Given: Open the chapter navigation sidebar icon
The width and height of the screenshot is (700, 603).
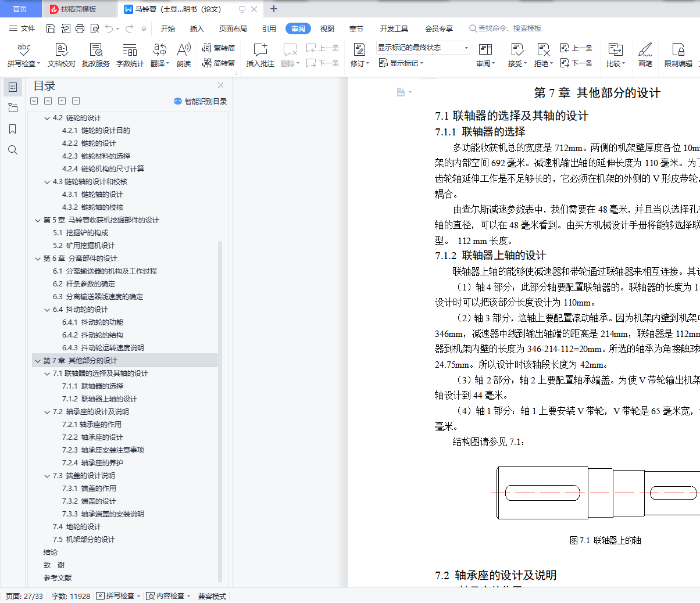Looking at the screenshot, I should coord(13,108).
